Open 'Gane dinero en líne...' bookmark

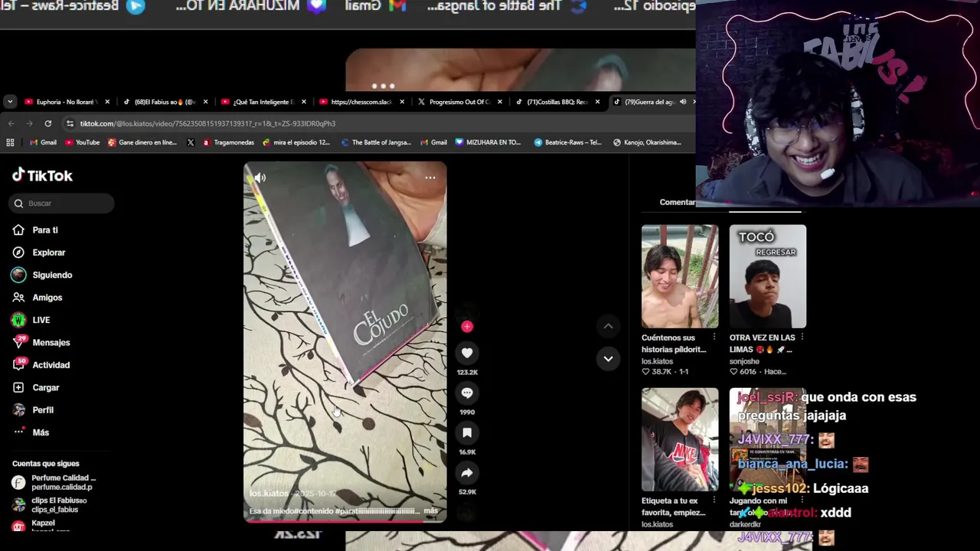pyautogui.click(x=142, y=142)
